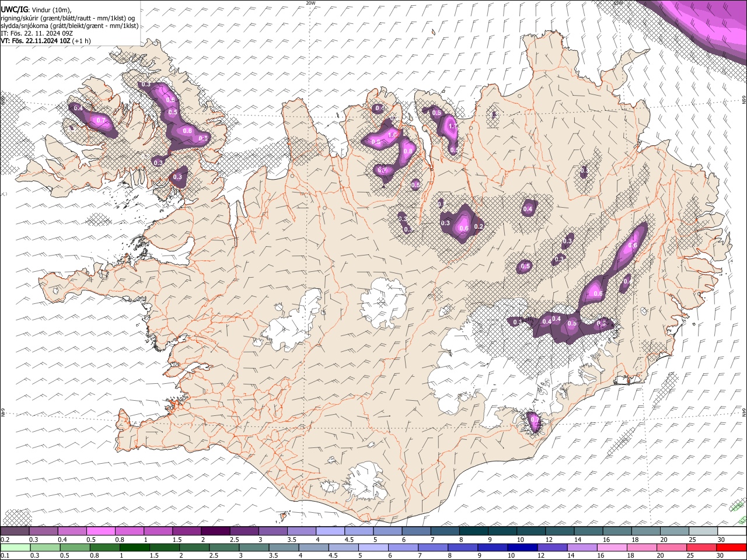The image size is (747, 560).
Task: Select the dark teal 9–10 swatch in upper legend
Action: (502, 531)
